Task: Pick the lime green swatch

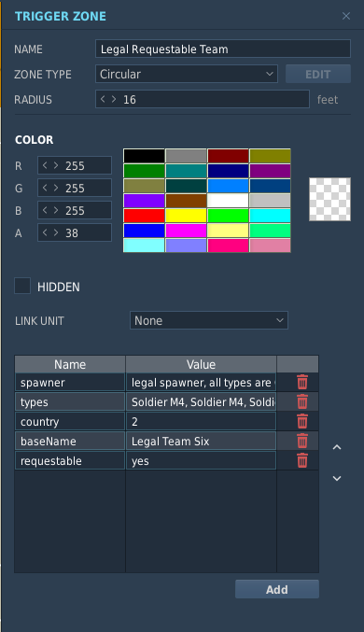Action: pos(228,216)
